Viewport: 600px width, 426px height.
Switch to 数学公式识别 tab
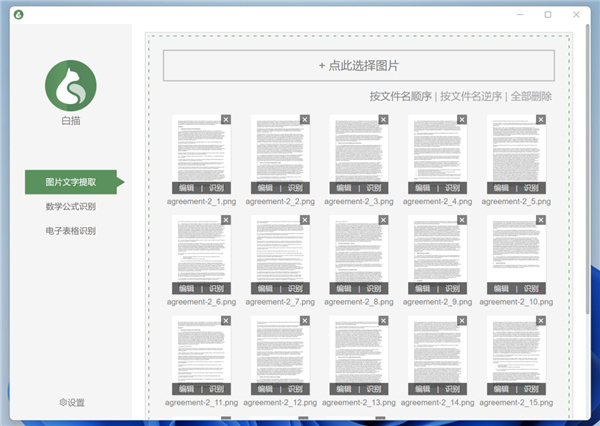click(71, 207)
